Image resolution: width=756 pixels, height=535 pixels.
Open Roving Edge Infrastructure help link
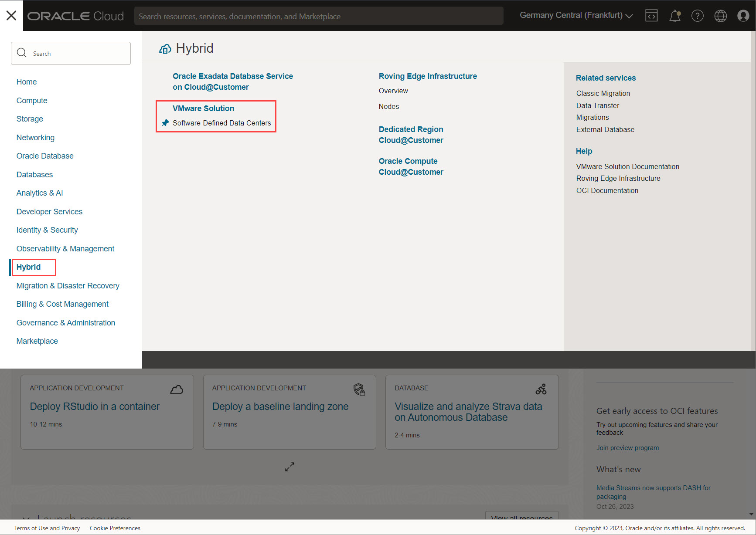tap(618, 178)
